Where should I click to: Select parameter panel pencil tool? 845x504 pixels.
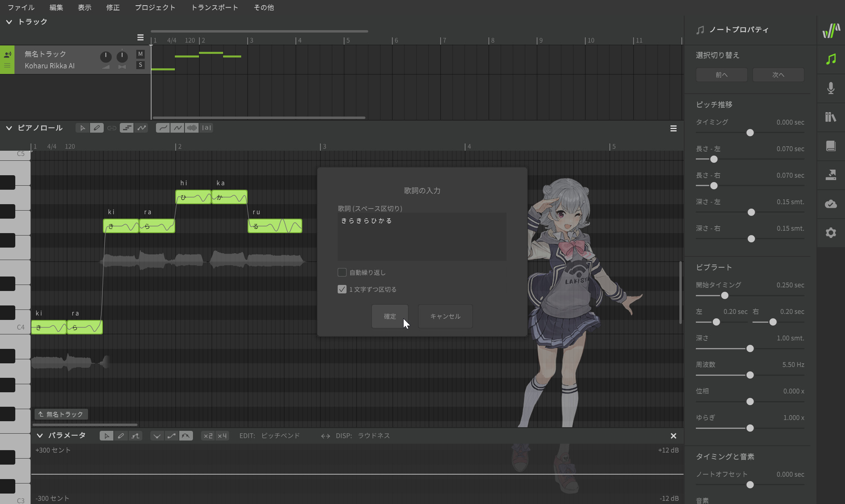pos(121,436)
